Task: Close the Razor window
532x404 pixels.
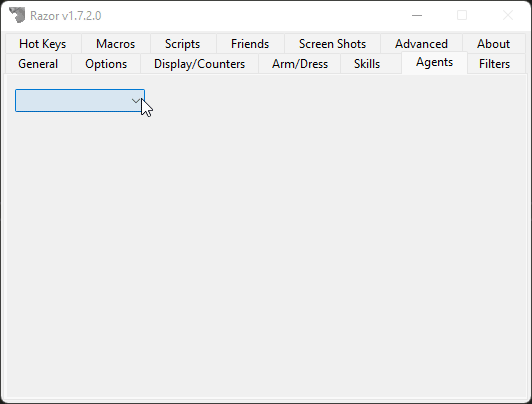Action: pos(508,15)
